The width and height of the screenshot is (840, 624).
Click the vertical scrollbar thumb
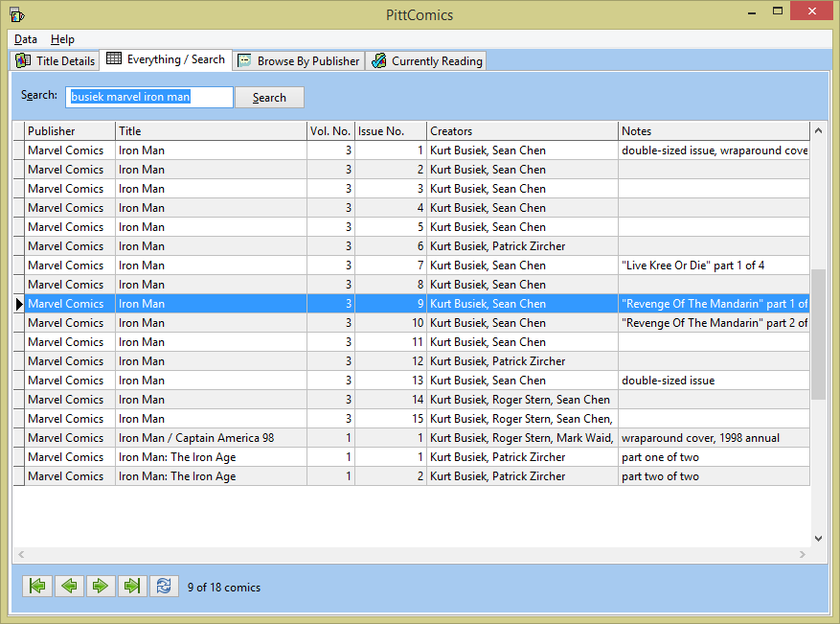click(818, 334)
